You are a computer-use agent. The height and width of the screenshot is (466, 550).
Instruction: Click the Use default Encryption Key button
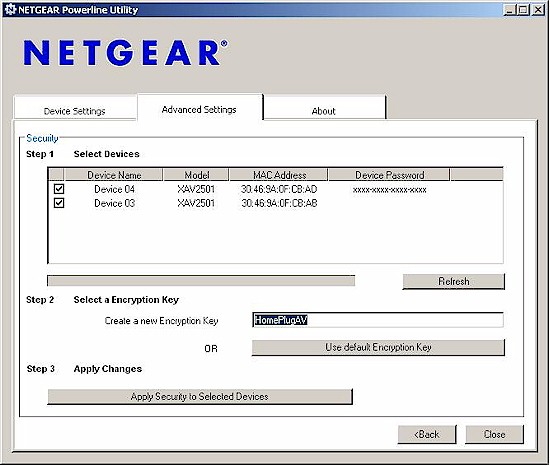[x=378, y=347]
